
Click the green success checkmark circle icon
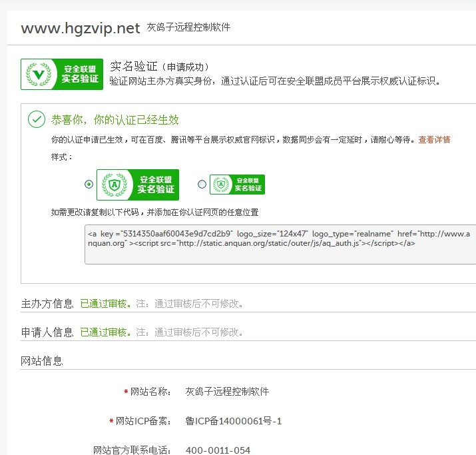[37, 119]
